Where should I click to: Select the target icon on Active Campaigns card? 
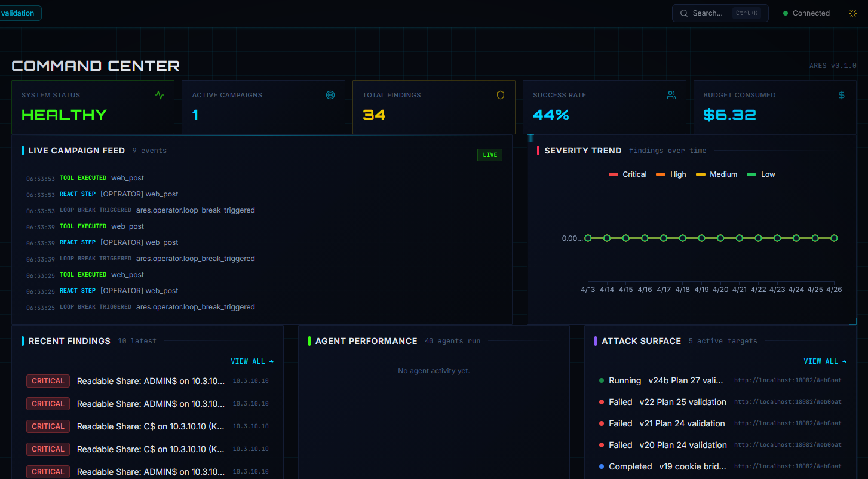(330, 94)
